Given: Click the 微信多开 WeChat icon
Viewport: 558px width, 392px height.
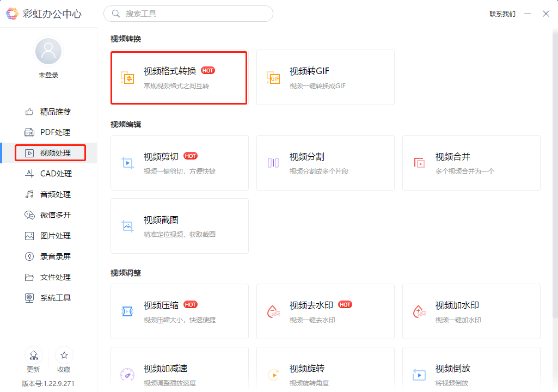Looking at the screenshot, I should 29,215.
